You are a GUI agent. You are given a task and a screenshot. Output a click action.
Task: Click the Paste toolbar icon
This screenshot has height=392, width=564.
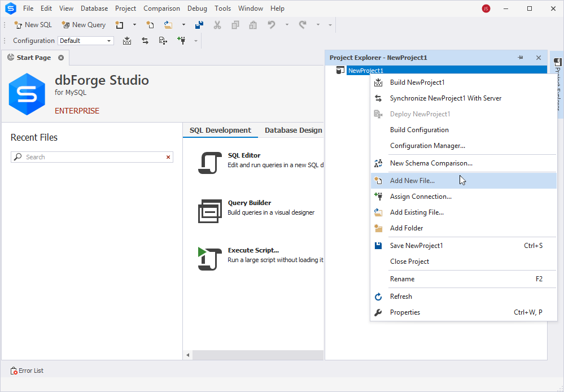(253, 25)
